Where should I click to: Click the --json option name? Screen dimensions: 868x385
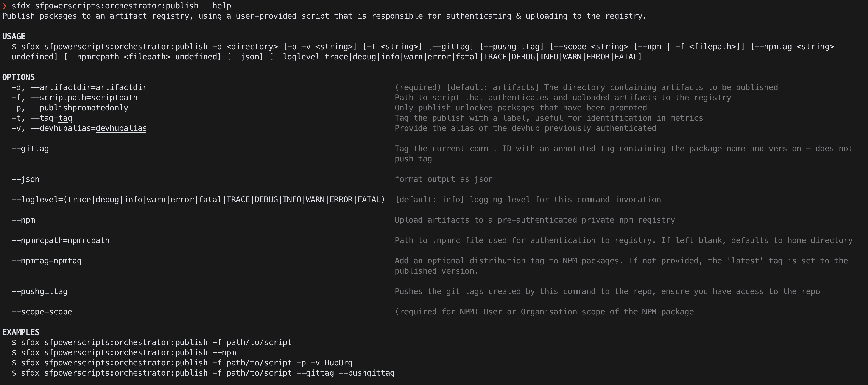(25, 179)
